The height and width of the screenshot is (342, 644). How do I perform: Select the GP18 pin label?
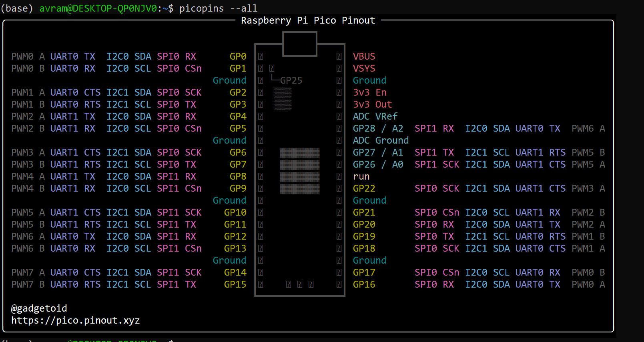[x=364, y=248]
